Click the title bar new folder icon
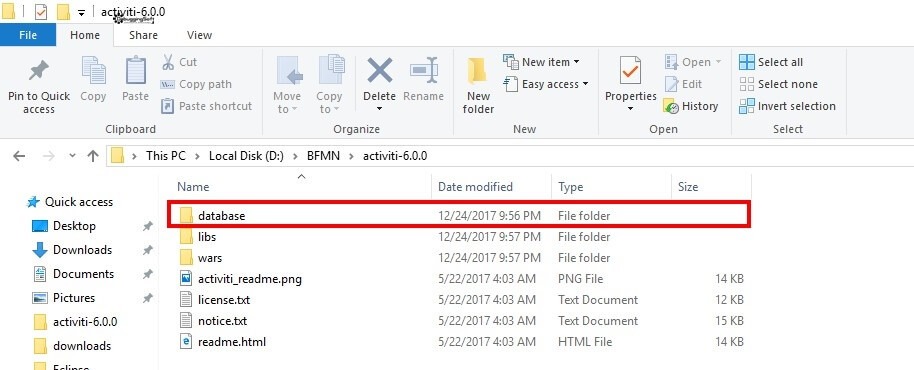Image resolution: width=914 pixels, height=370 pixels. tap(63, 11)
